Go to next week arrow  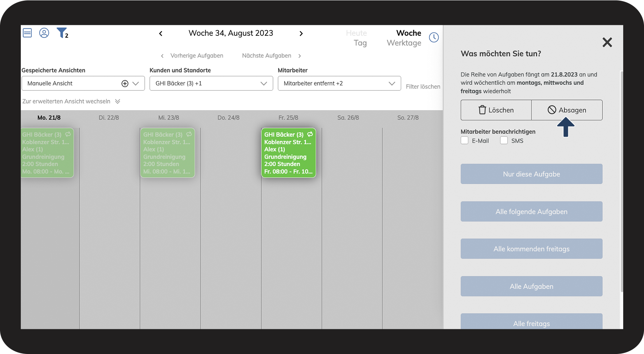[301, 34]
